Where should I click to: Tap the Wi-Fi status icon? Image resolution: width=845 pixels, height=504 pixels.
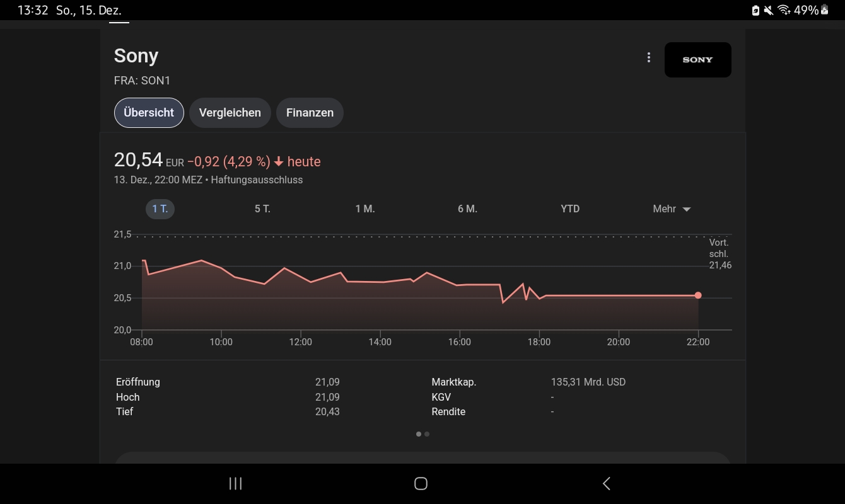click(x=784, y=10)
